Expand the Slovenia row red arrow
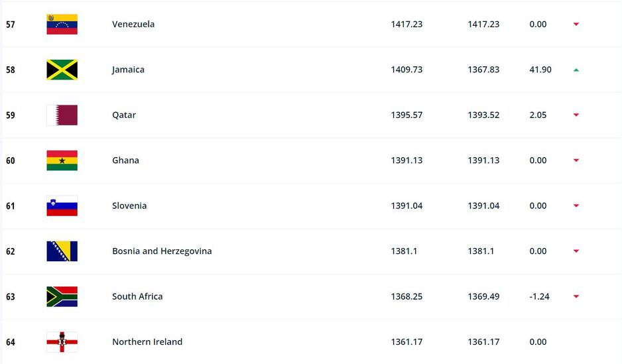 pyautogui.click(x=576, y=206)
